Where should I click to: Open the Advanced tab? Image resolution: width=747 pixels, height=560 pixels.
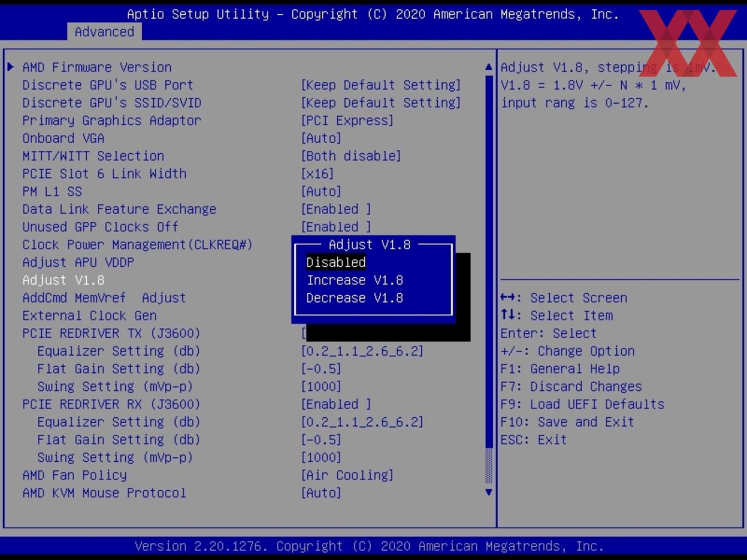pyautogui.click(x=104, y=32)
